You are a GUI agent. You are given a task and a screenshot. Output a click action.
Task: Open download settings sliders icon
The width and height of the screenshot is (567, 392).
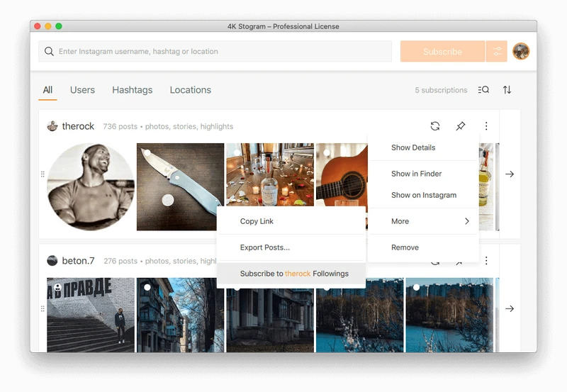(x=497, y=51)
